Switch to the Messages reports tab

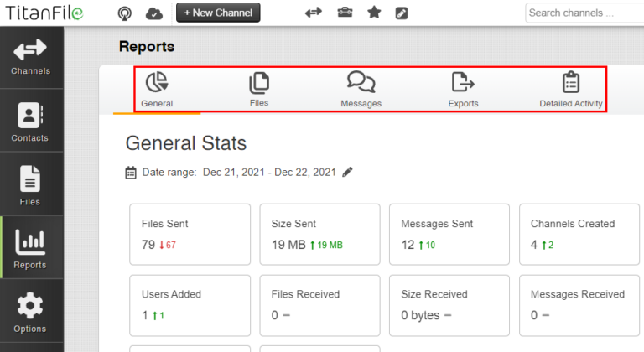click(x=361, y=89)
